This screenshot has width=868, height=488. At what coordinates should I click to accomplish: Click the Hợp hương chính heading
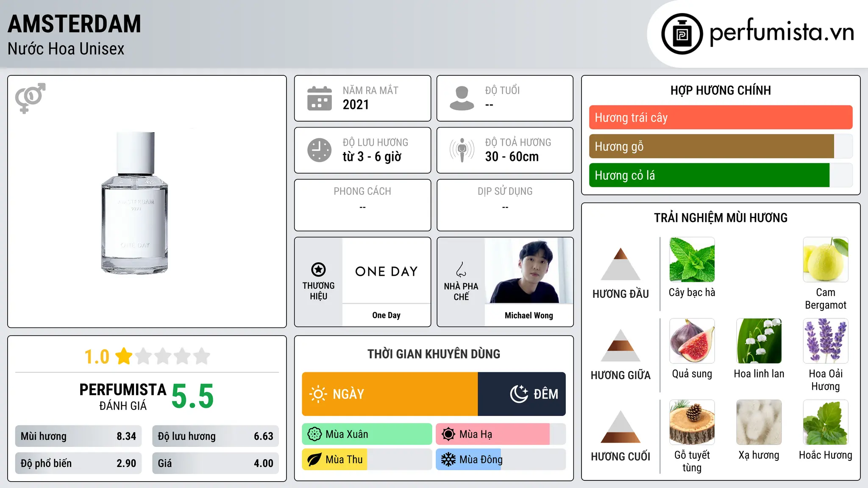[721, 90]
